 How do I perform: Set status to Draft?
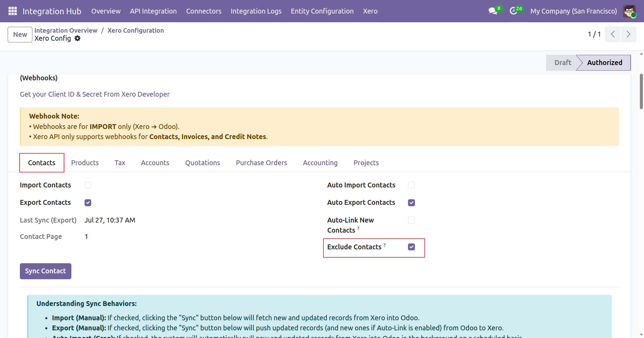562,63
